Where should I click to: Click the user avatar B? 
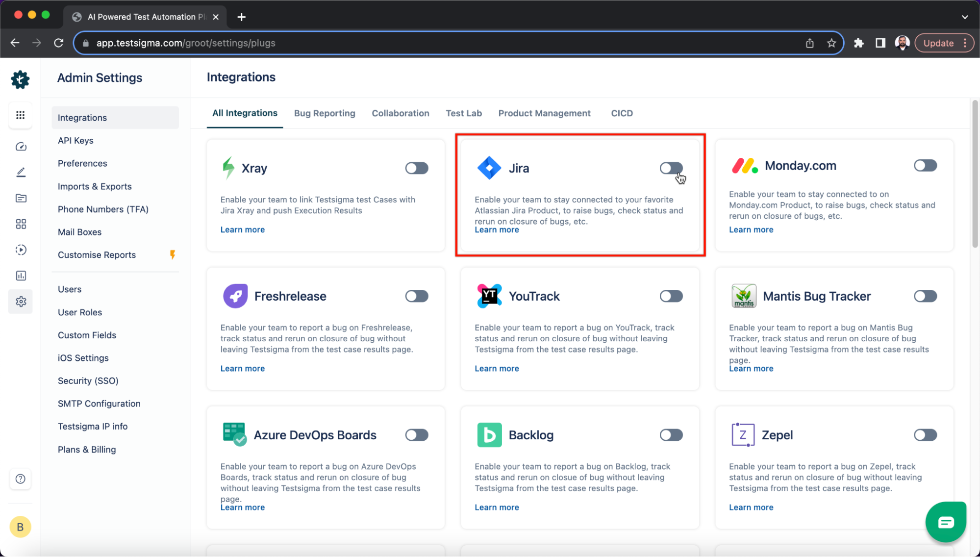click(x=20, y=527)
